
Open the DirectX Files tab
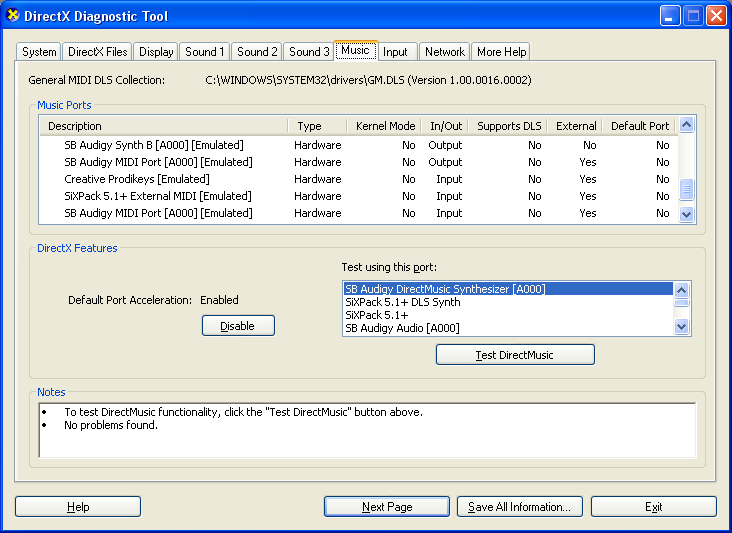point(97,52)
